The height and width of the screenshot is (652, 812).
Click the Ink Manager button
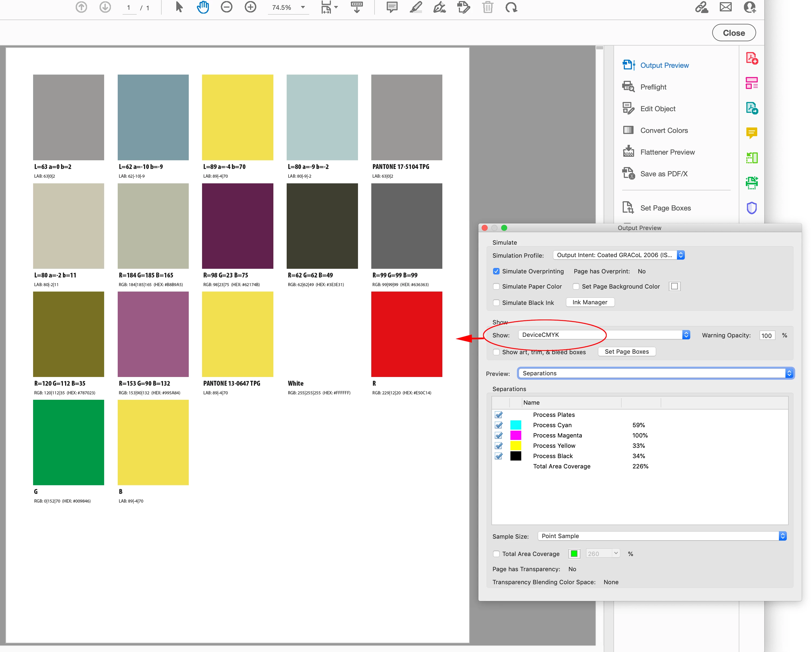pos(590,302)
